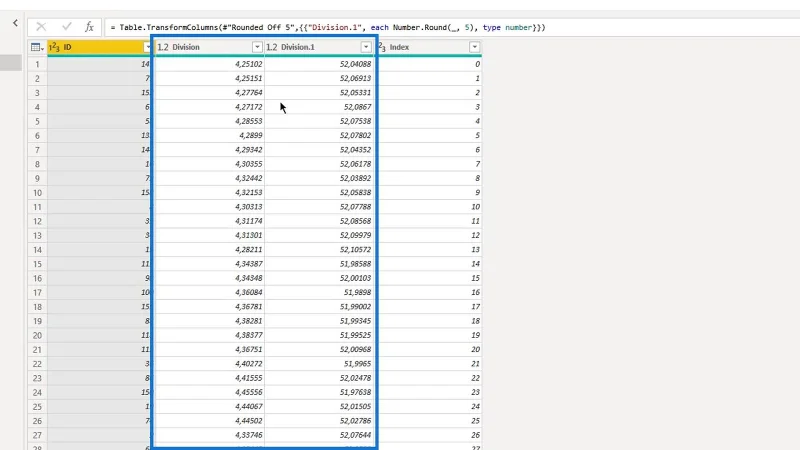Image resolution: width=800 pixels, height=450 pixels.
Task: Select the Division column header
Action: pyautogui.click(x=209, y=47)
